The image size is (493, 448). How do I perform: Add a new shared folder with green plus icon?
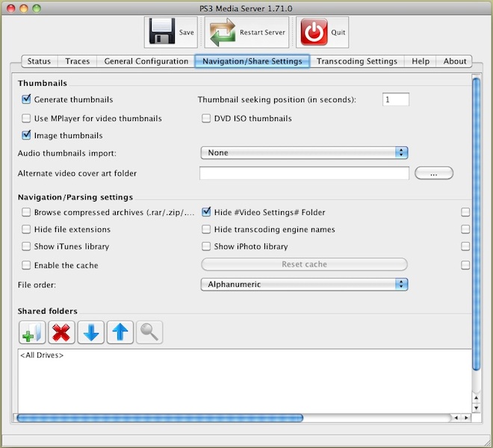(x=31, y=332)
